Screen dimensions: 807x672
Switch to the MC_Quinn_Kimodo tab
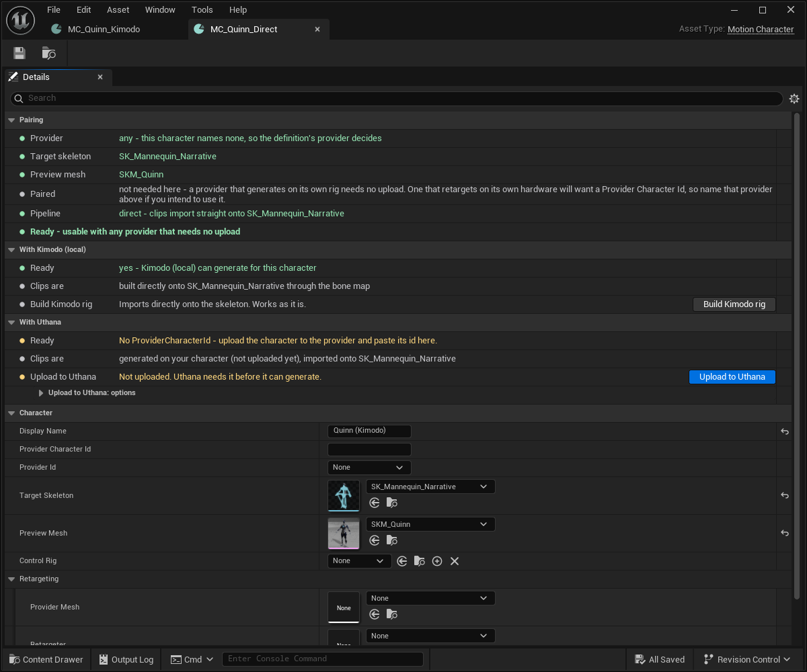(104, 30)
